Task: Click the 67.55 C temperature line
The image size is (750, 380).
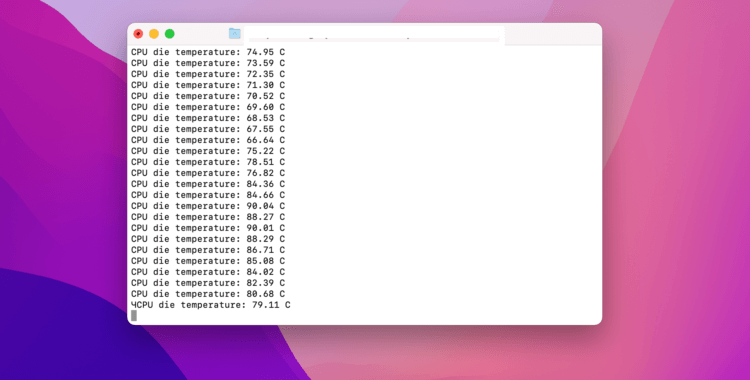Action: click(208, 129)
